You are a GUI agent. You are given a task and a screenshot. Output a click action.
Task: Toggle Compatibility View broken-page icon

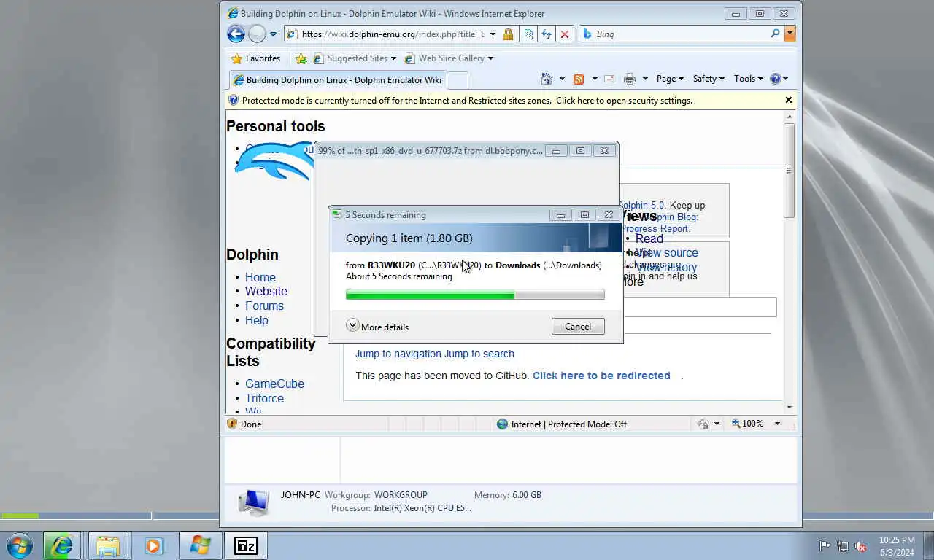point(528,34)
